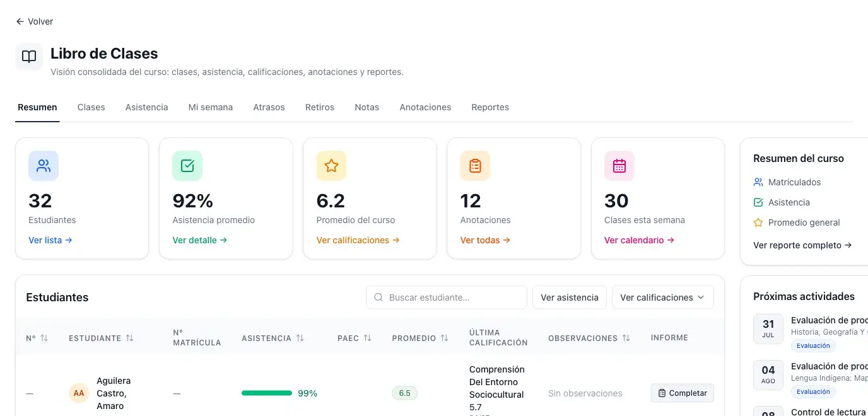Click the AA avatar of Aguilera Castro
The width and height of the screenshot is (868, 416).
pos(79,393)
